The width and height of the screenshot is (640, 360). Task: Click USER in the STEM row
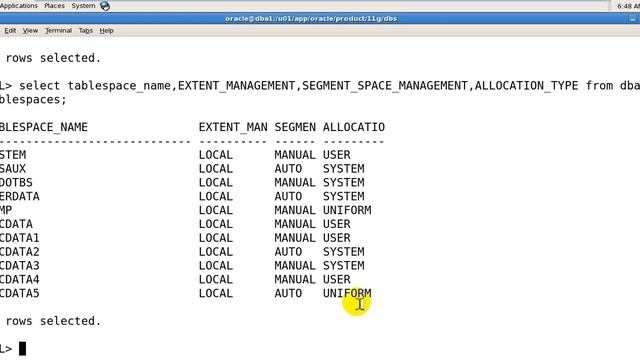click(337, 155)
